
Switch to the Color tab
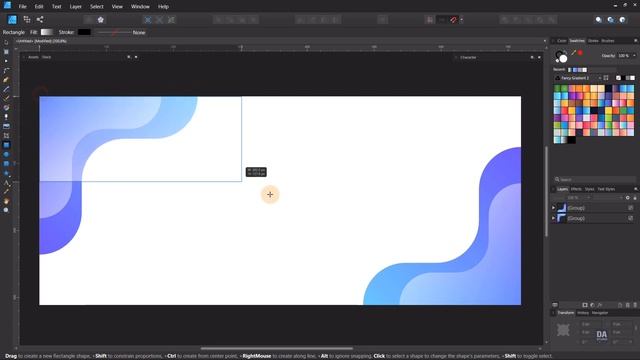[562, 40]
